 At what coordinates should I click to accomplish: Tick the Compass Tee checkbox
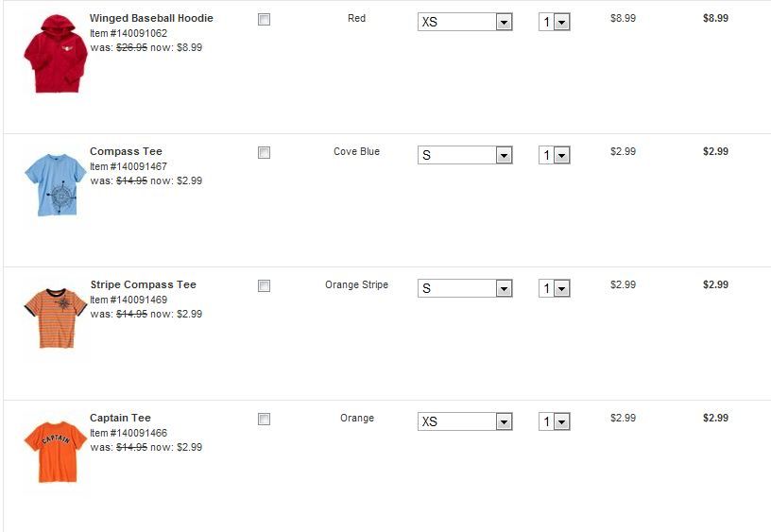tap(265, 152)
